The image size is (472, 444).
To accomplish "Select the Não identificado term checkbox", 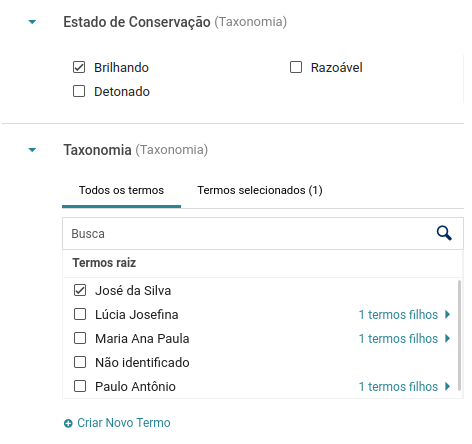I will coord(80,362).
